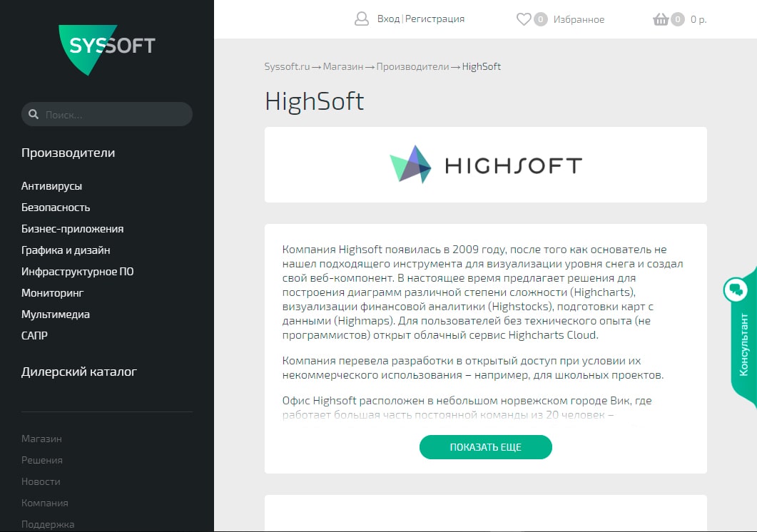Open Магазин in the sidebar footer menu
Image resolution: width=757 pixels, height=532 pixels.
click(x=41, y=439)
